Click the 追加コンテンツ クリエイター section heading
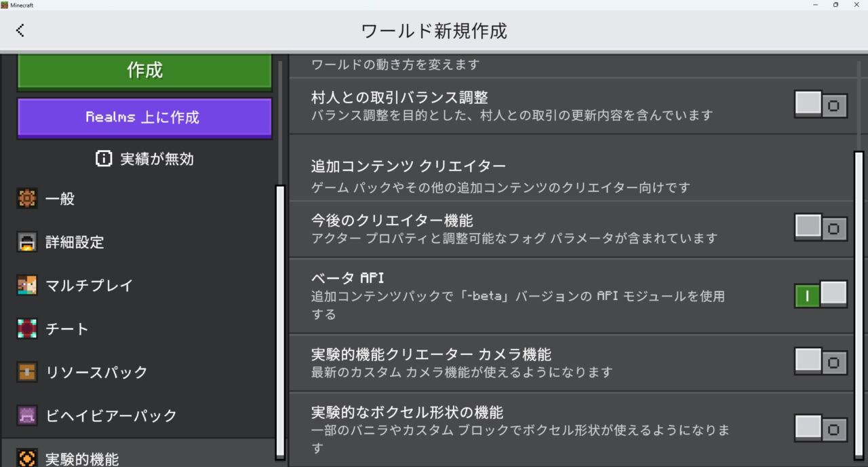 click(408, 166)
